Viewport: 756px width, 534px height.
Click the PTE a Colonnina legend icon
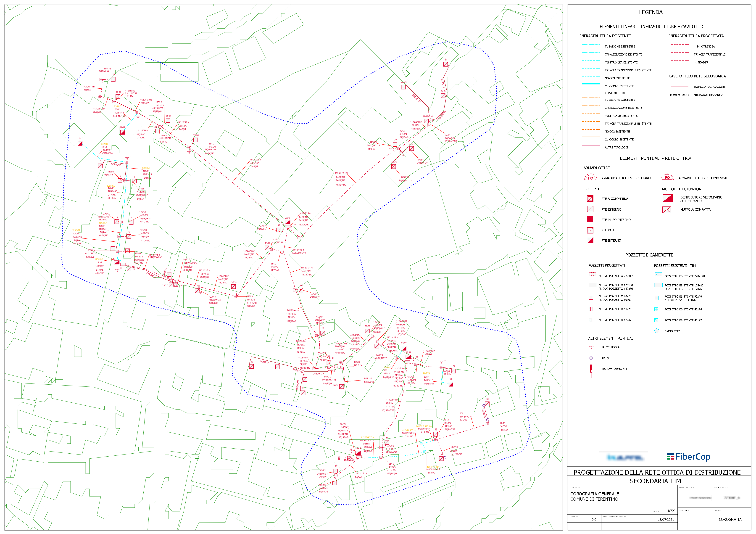(590, 199)
